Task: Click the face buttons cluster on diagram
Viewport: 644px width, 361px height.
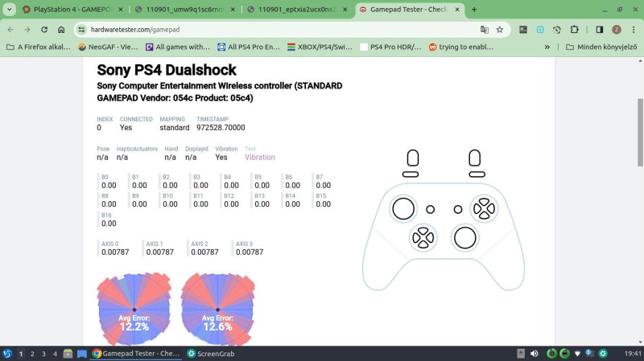Action: click(485, 209)
